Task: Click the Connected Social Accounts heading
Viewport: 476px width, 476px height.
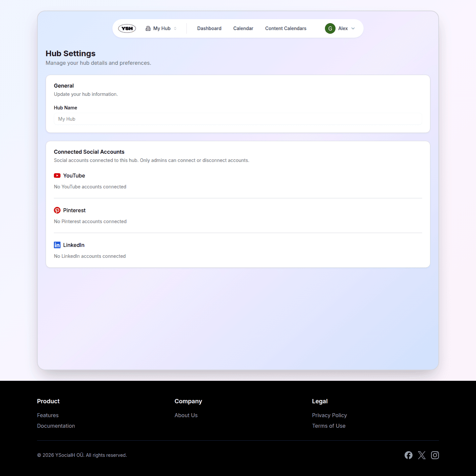Action: pyautogui.click(x=89, y=152)
